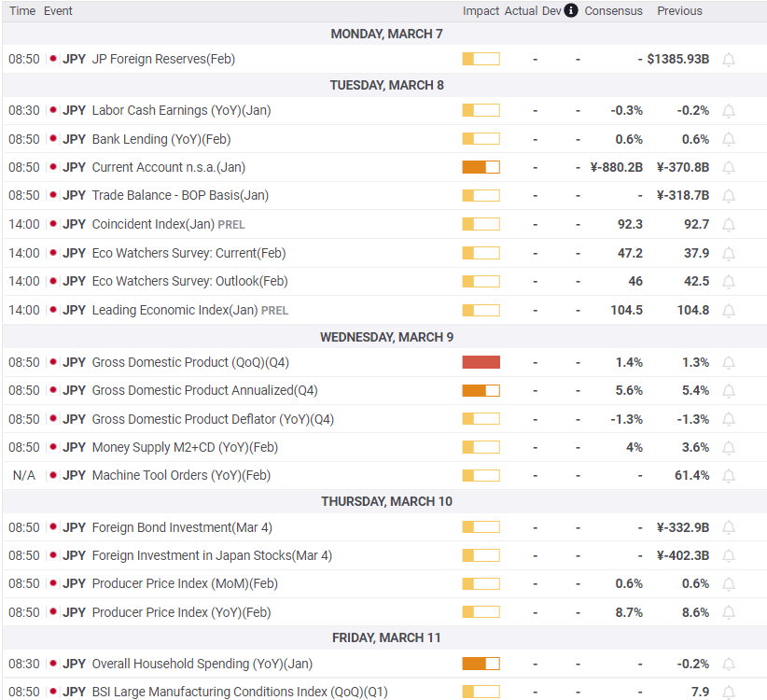
Task: Toggle notification for Eco Watchers Survey: Outlook
Action: point(729,282)
